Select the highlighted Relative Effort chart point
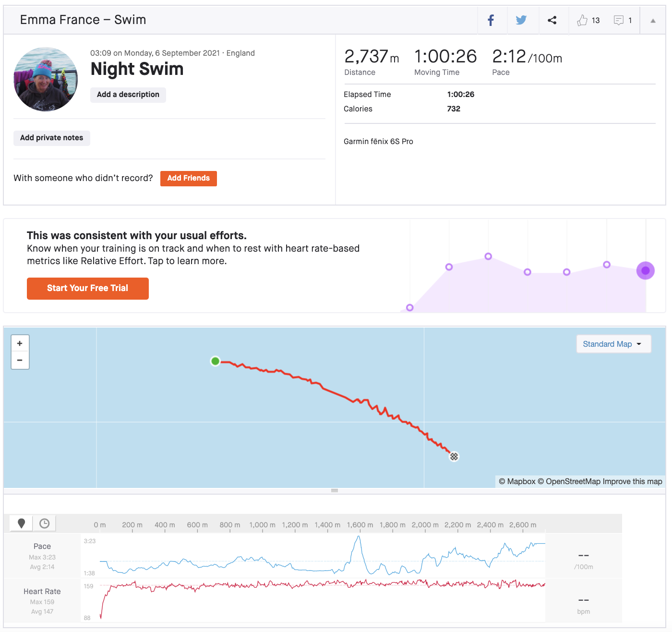This screenshot has width=672, height=632. pyautogui.click(x=646, y=270)
